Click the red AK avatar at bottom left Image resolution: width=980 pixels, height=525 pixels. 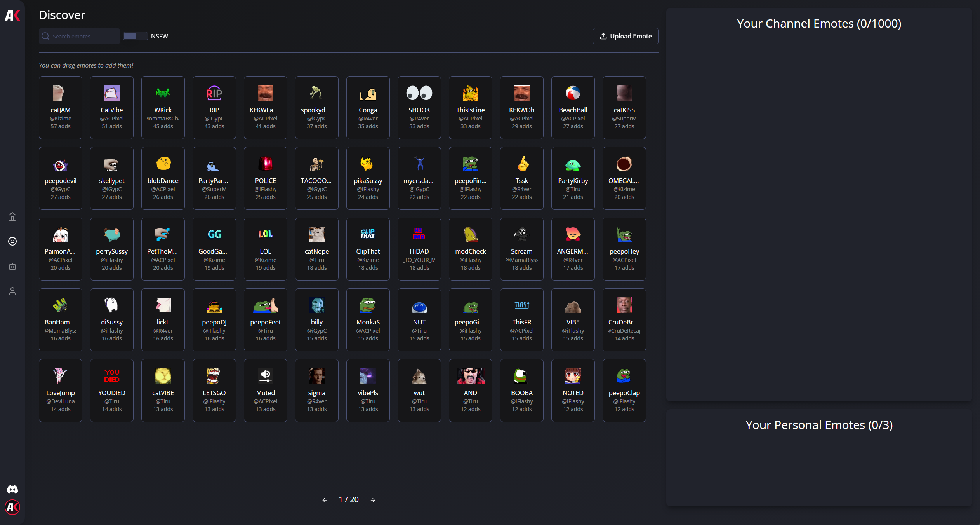(12, 507)
